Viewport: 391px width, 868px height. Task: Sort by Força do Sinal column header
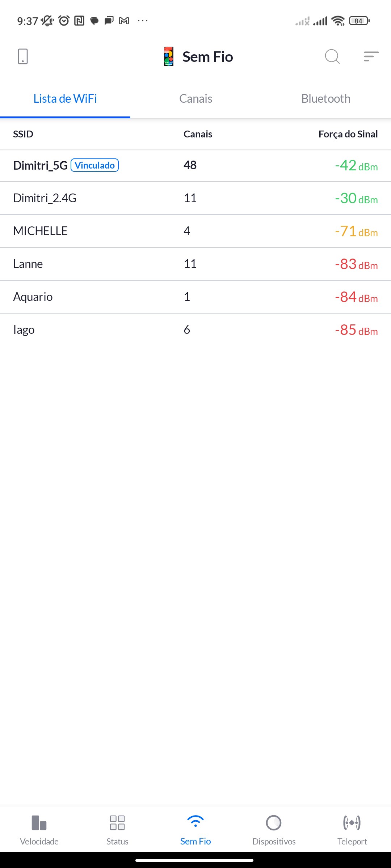tap(348, 134)
